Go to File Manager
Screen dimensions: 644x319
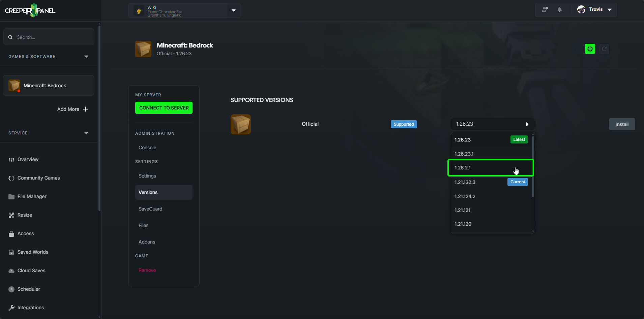32,196
